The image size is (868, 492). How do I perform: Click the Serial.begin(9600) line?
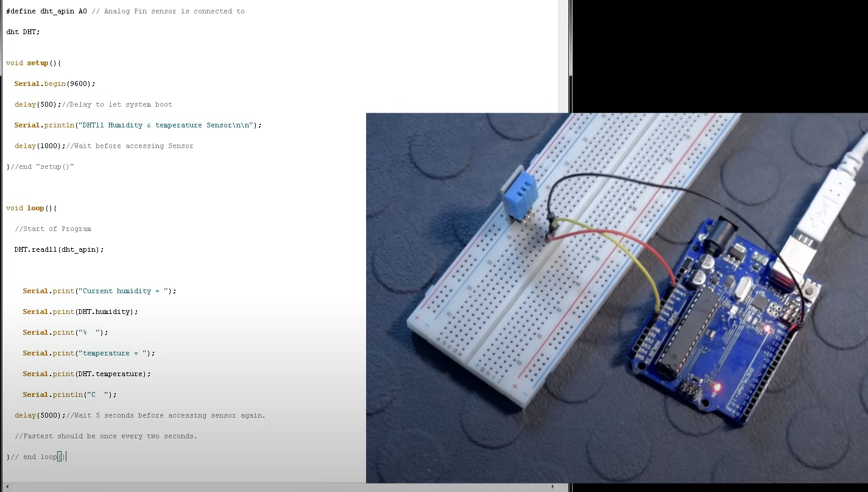pos(55,84)
